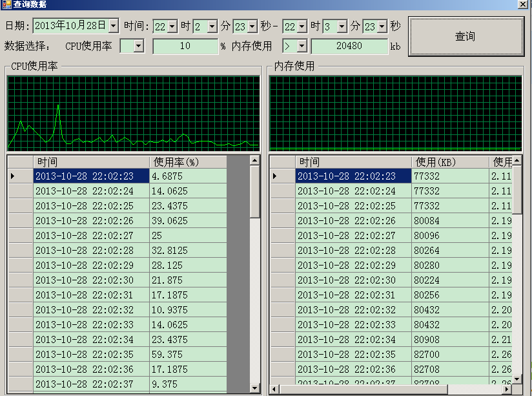Click the current row arrow indicator in the CPU table
532x396 pixels.
14,176
